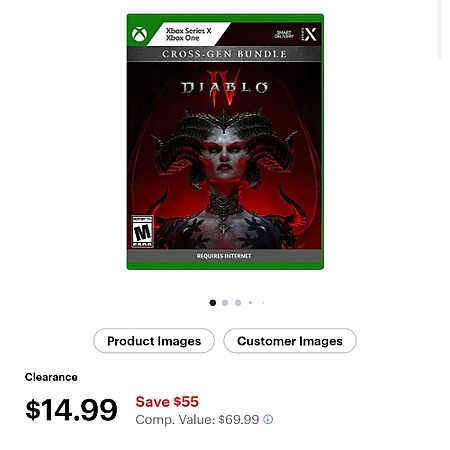The width and height of the screenshot is (450, 450).
Task: Click the Clearance label
Action: pyautogui.click(x=51, y=377)
